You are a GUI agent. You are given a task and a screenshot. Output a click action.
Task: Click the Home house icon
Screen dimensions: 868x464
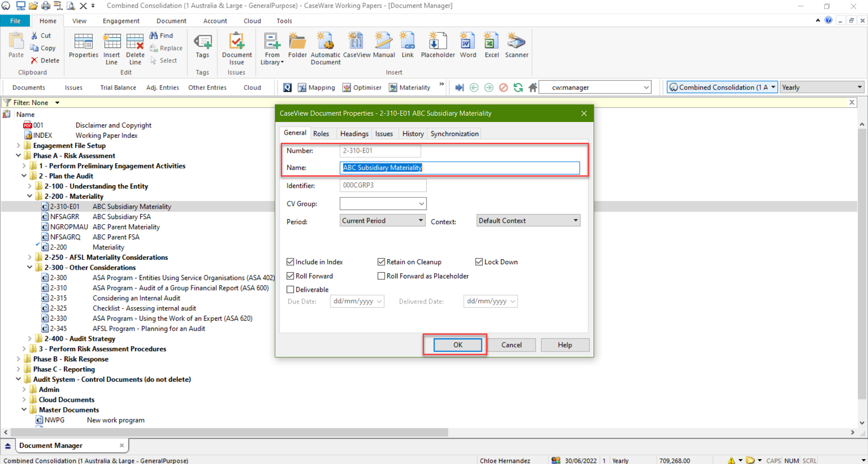click(x=533, y=87)
